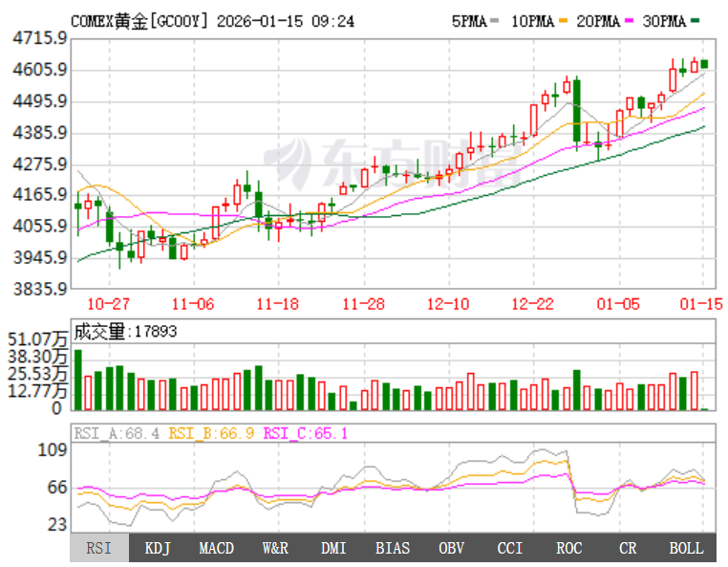Open the OBV indicator tab
This screenshot has height=567, width=728.
(451, 548)
